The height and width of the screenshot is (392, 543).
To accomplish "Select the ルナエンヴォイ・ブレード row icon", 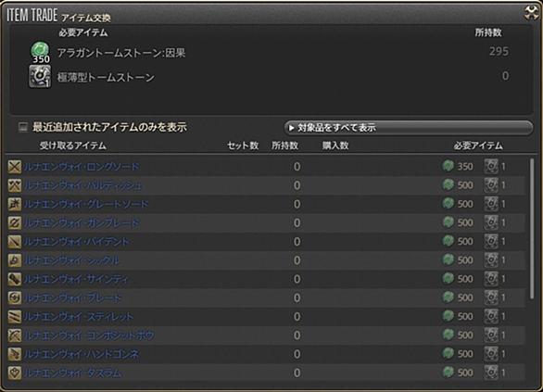I will [15, 297].
